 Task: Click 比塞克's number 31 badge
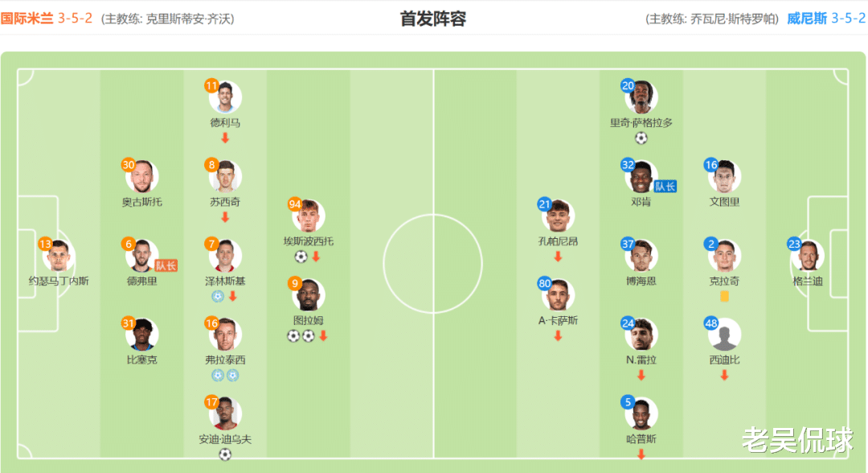[x=129, y=323]
